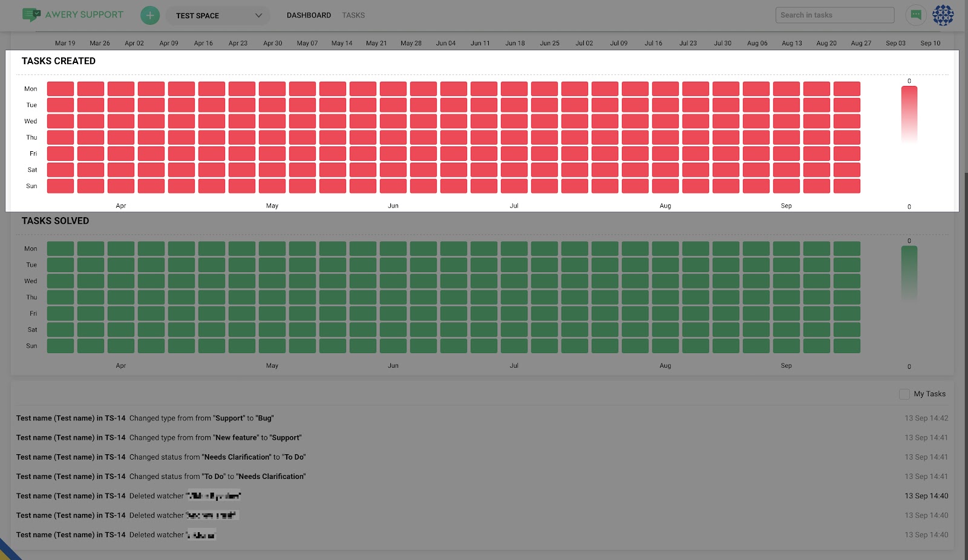Select the Aug 13 date on the timeline
Viewport: 968px width, 560px height.
(x=791, y=44)
